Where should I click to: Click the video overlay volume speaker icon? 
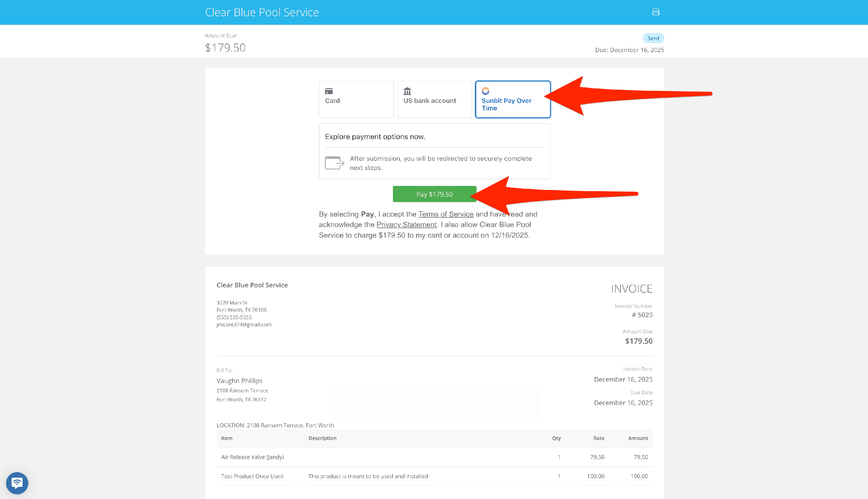(x=339, y=400)
